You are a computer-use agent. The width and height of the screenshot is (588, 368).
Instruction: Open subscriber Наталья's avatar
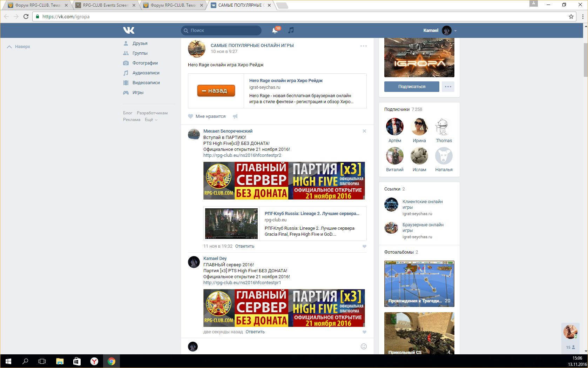pyautogui.click(x=444, y=156)
